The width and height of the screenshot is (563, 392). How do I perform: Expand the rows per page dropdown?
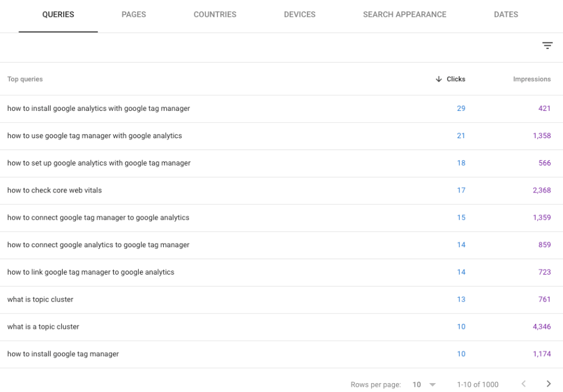[433, 384]
